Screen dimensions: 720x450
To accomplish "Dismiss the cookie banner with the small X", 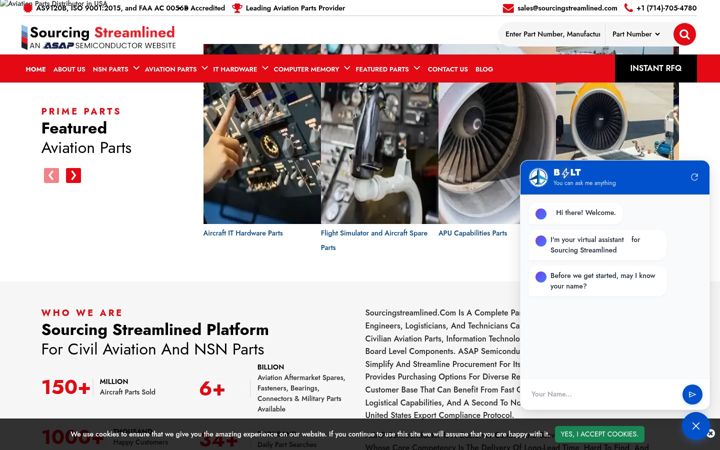I will click(711, 433).
